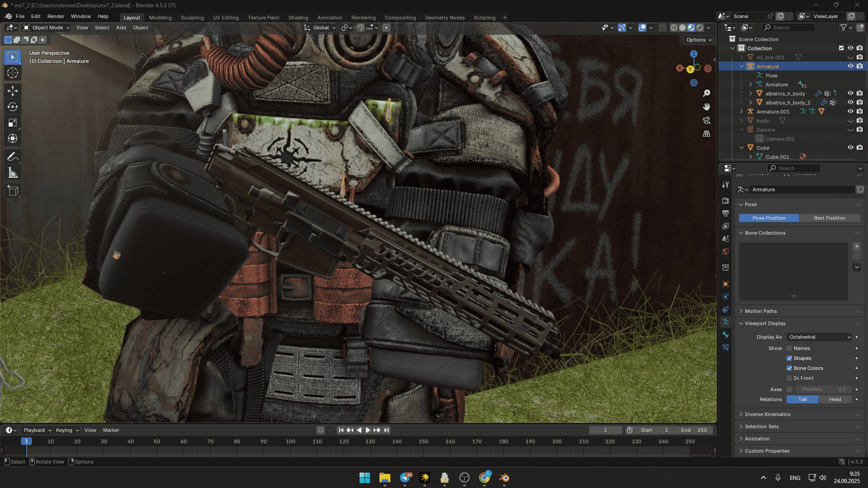Open the Render menu
The image size is (868, 488).
click(56, 16)
